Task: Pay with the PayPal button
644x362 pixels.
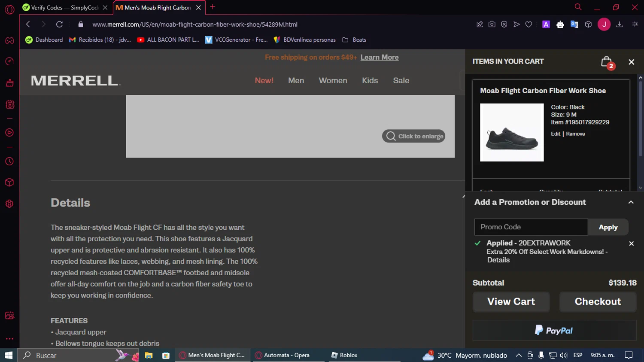Action: tap(554, 330)
